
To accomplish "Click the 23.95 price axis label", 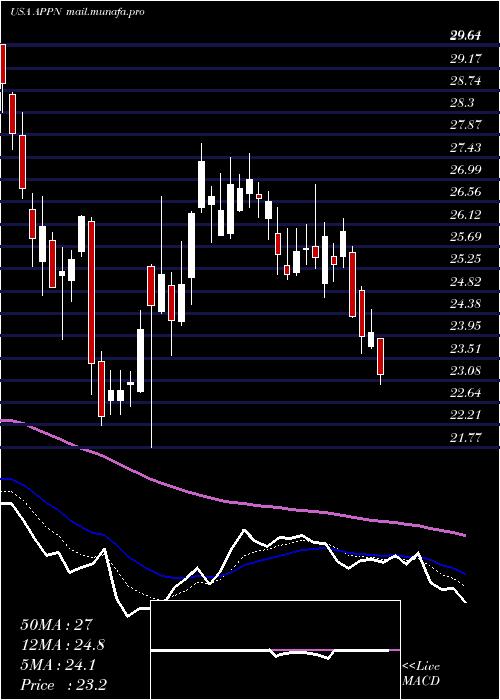I will coord(465,326).
